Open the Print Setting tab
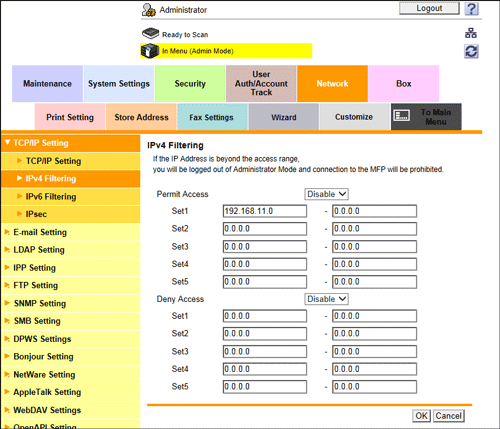Viewport: 500px width, 429px height. (x=70, y=117)
